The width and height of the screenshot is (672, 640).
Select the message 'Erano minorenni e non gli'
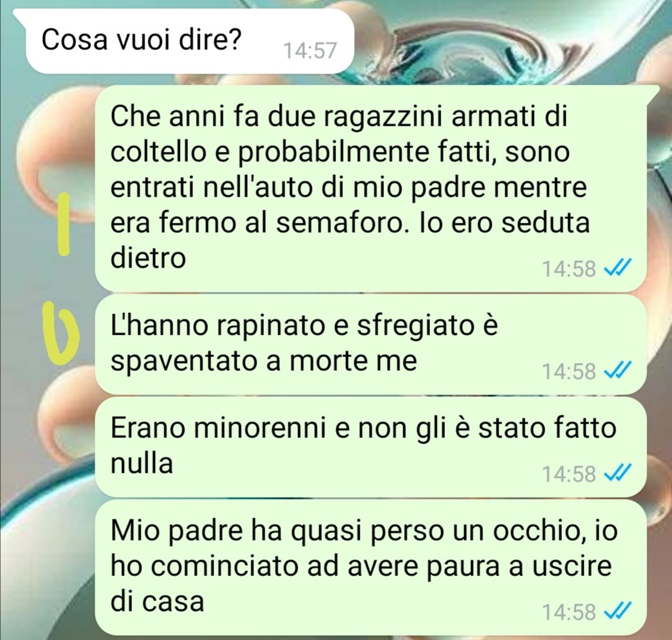[371, 447]
